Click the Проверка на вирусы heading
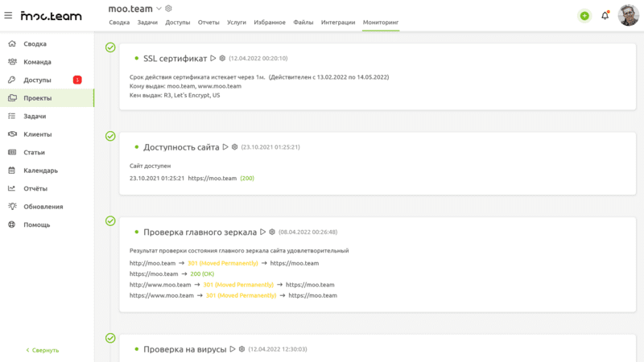644x362 pixels. pyautogui.click(x=185, y=349)
